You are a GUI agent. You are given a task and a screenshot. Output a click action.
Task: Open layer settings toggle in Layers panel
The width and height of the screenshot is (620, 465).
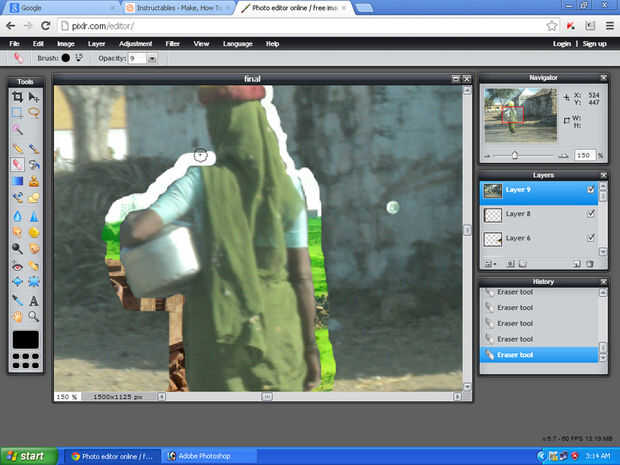(x=489, y=264)
